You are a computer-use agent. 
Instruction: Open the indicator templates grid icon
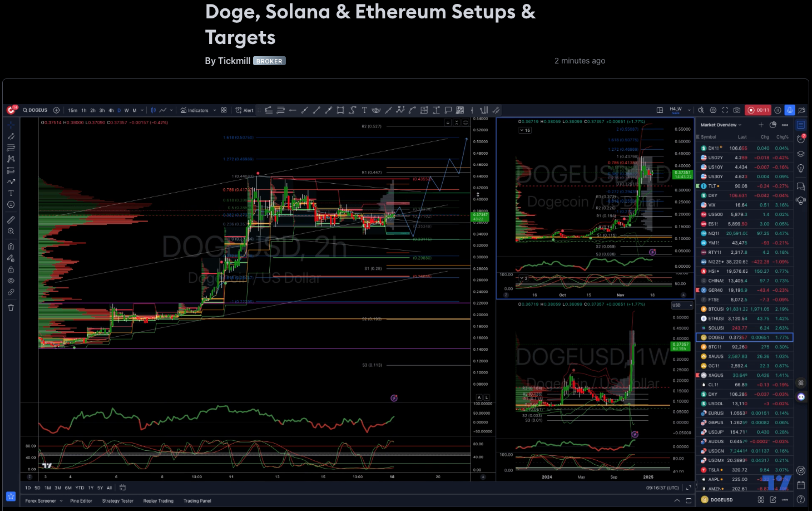click(224, 110)
